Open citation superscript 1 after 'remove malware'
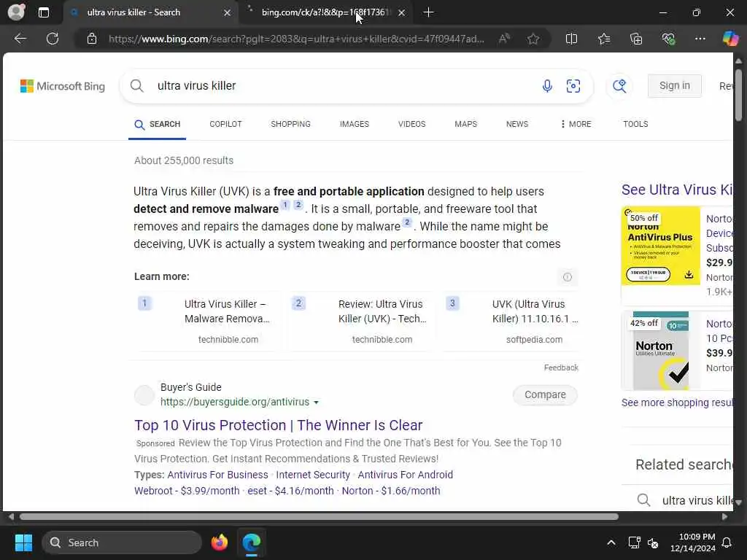 tap(285, 205)
